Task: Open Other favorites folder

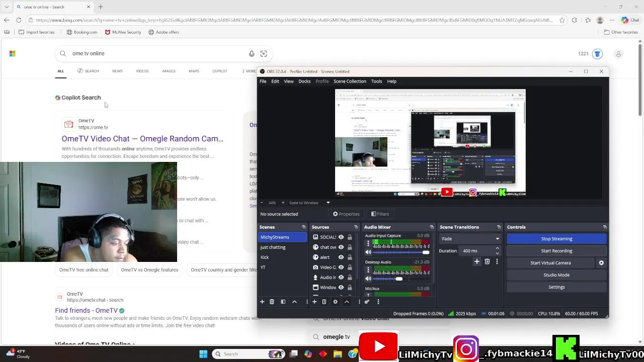Action: coord(621,32)
